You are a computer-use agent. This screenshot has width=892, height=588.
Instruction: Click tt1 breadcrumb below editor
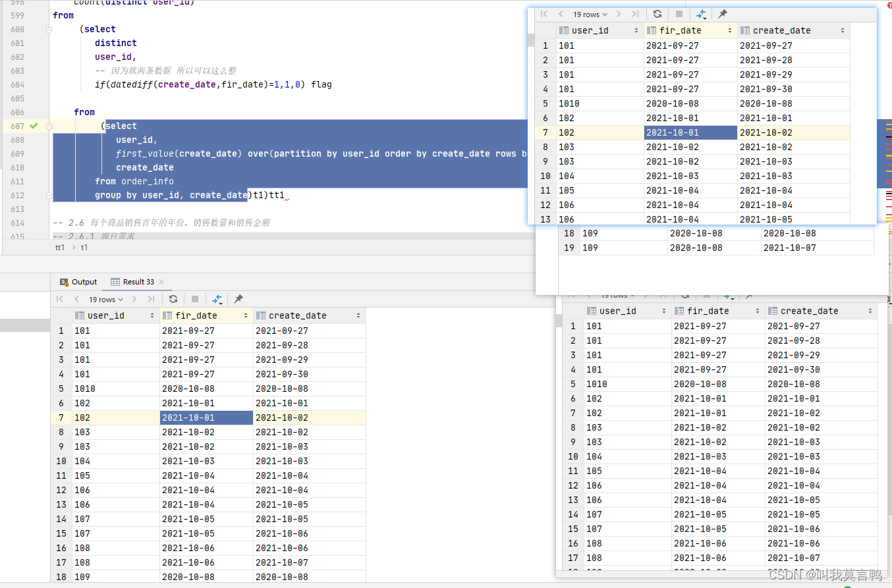click(x=60, y=248)
